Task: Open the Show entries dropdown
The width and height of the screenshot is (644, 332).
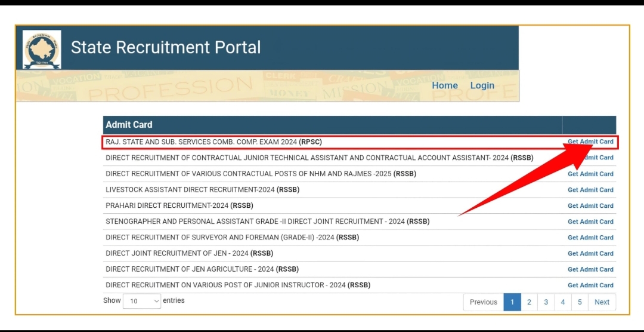Action: pos(142,301)
